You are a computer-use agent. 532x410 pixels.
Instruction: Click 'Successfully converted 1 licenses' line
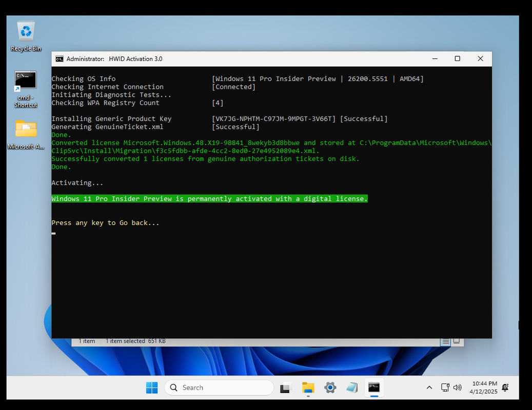pos(205,159)
